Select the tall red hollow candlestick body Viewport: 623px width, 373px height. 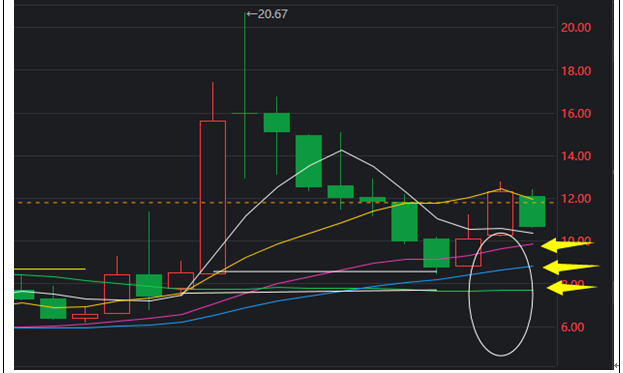213,197
